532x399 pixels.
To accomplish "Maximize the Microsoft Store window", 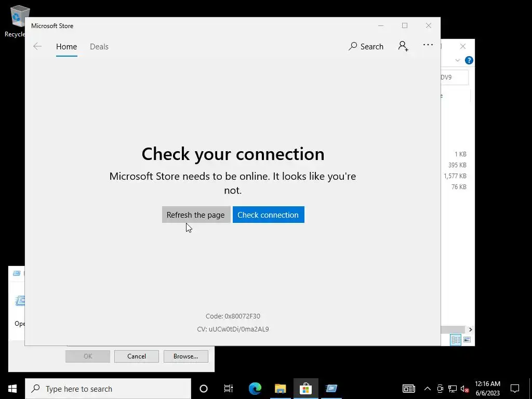I will click(404, 26).
